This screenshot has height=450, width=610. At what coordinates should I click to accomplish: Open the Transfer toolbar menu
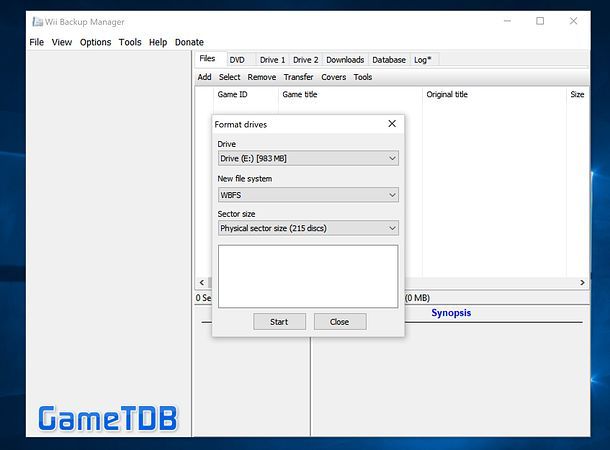click(x=298, y=77)
